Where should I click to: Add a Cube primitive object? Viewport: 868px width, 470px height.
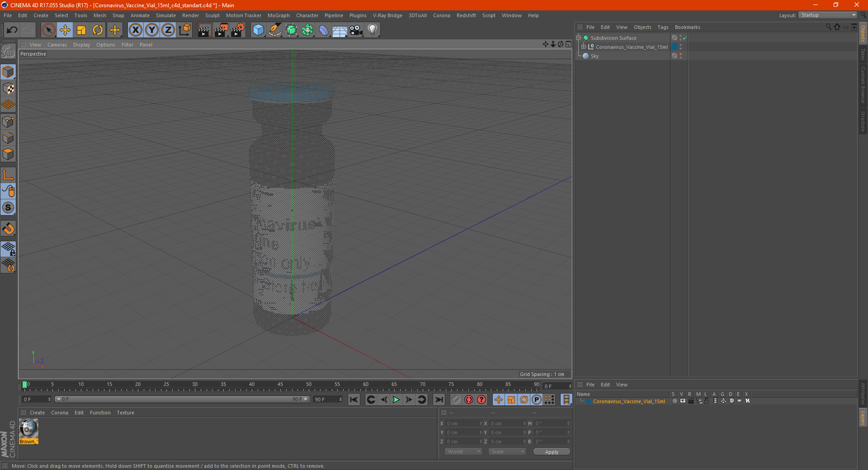258,30
